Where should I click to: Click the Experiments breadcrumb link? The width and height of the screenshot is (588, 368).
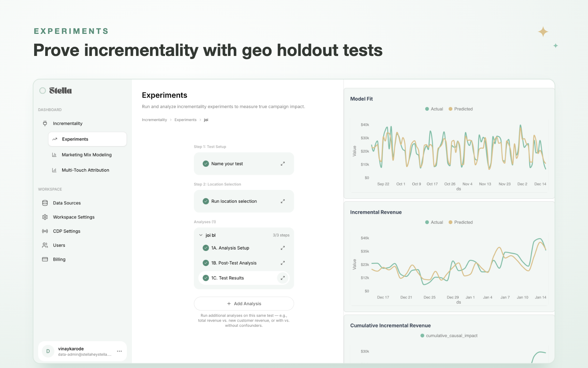[185, 120]
